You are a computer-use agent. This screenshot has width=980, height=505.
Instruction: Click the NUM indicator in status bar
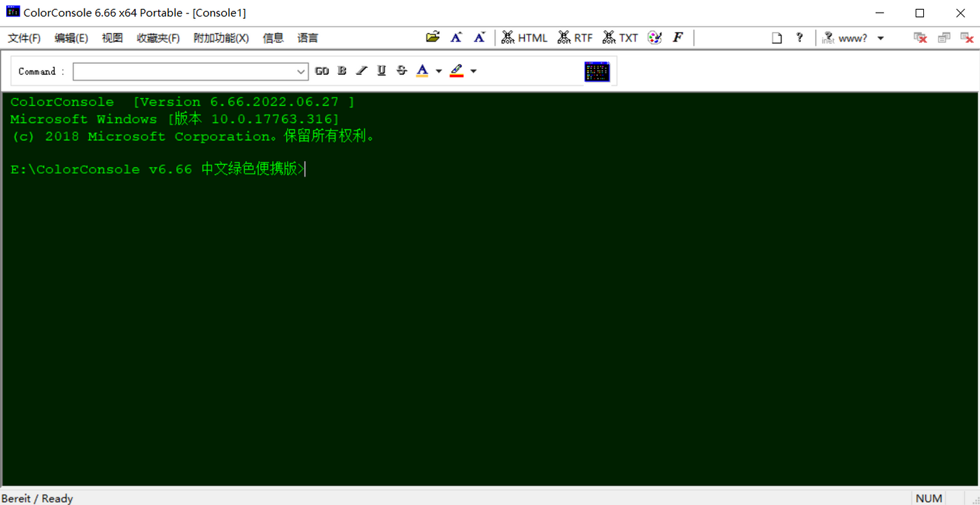click(x=929, y=498)
